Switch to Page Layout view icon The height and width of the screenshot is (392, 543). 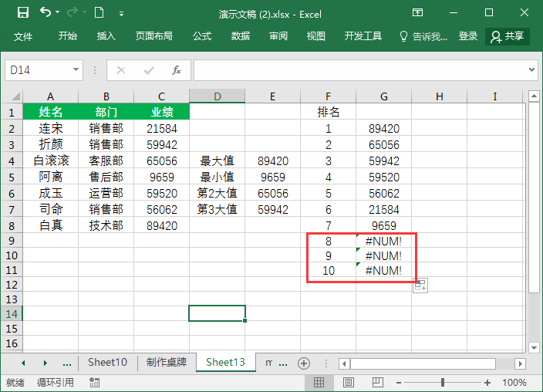(349, 382)
